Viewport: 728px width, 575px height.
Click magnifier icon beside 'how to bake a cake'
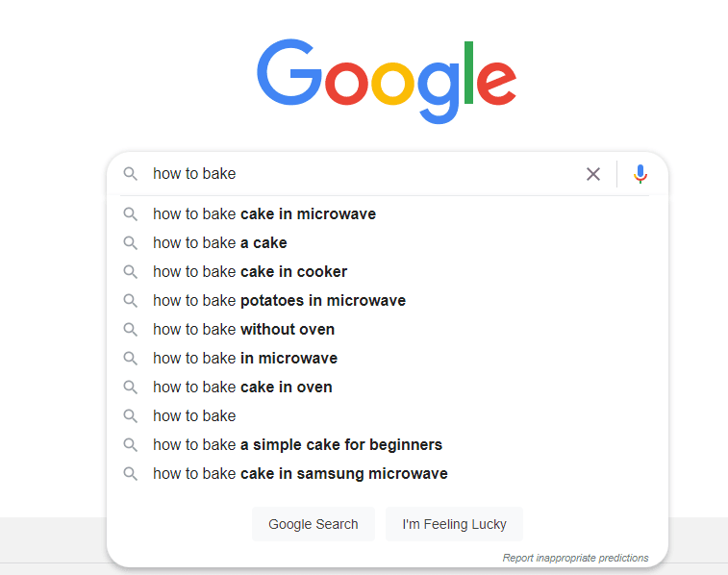point(130,242)
